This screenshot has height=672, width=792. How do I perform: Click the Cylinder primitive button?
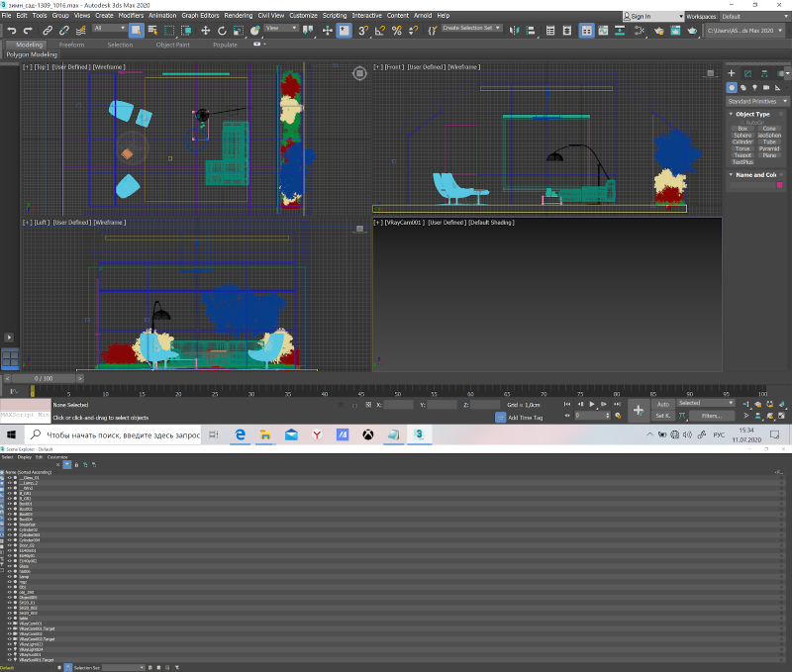coord(742,142)
